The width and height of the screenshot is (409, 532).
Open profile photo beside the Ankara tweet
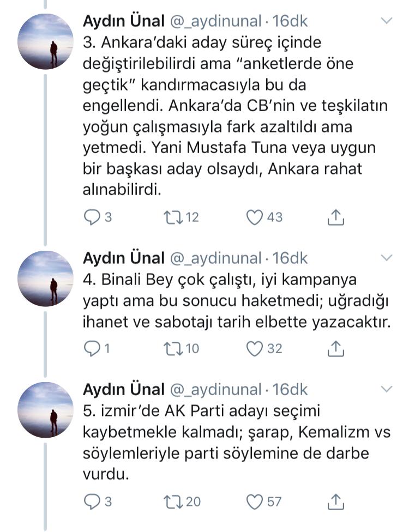[45, 41]
